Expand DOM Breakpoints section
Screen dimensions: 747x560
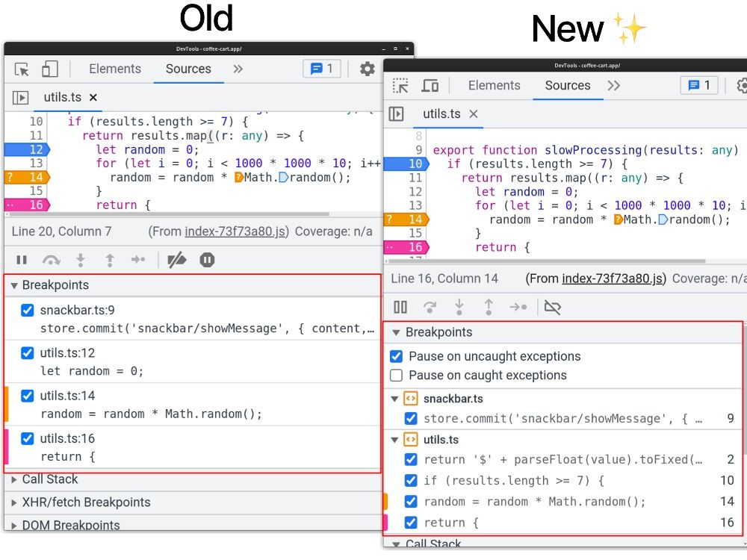tap(14, 526)
